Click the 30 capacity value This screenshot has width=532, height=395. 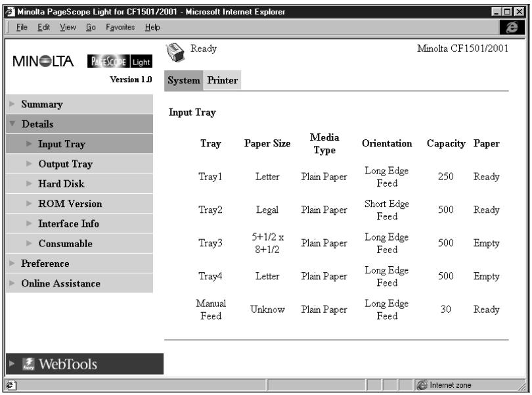tap(446, 310)
